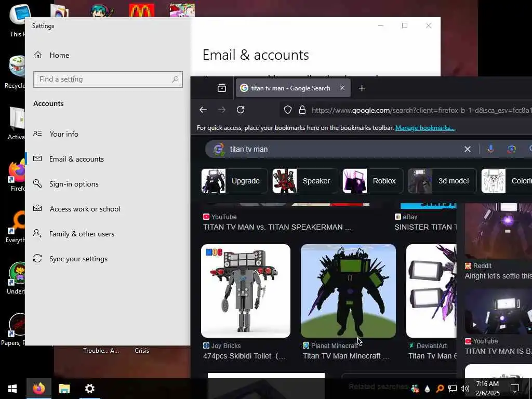Click Settings gear icon in taskbar
The image size is (532, 399).
(x=89, y=389)
